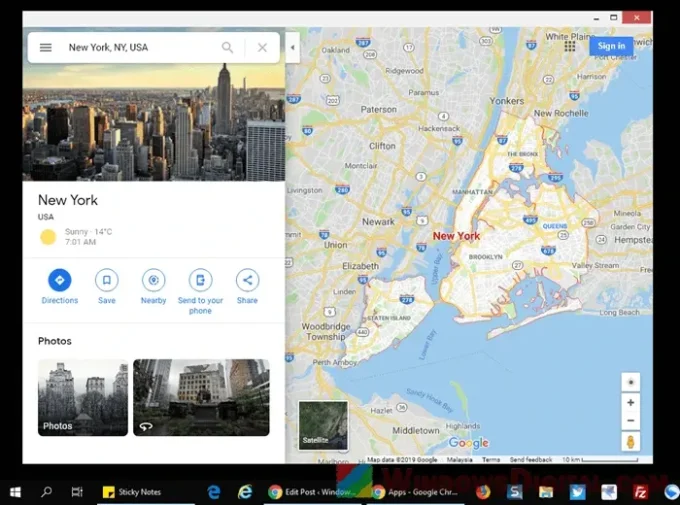The height and width of the screenshot is (505, 680).
Task: Switch to Satellite view
Action: point(323,425)
